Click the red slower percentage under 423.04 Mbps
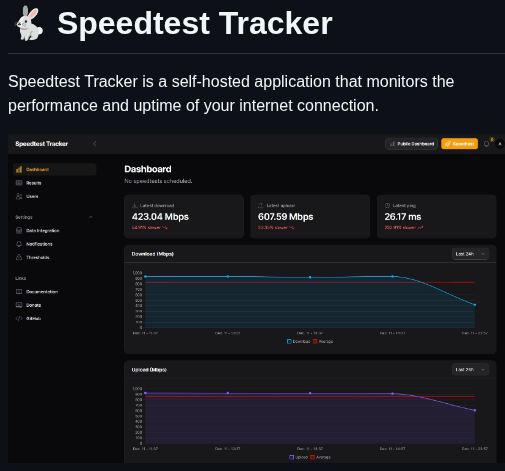505x471 pixels. pyautogui.click(x=150, y=227)
